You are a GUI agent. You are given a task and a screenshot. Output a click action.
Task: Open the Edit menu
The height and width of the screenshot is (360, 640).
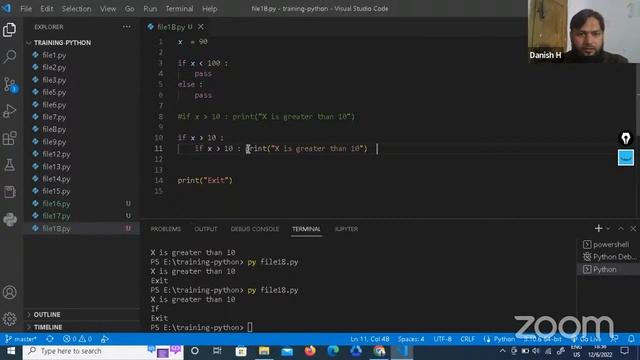point(47,9)
